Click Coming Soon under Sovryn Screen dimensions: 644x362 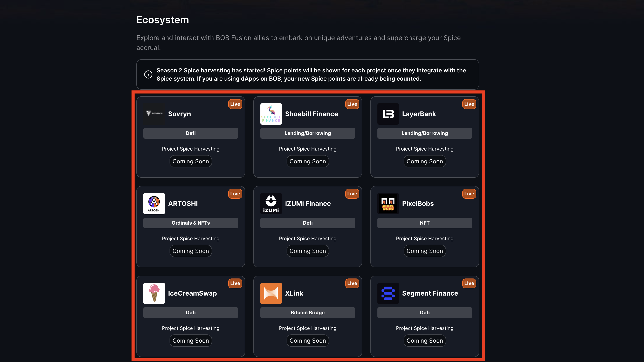tap(191, 161)
